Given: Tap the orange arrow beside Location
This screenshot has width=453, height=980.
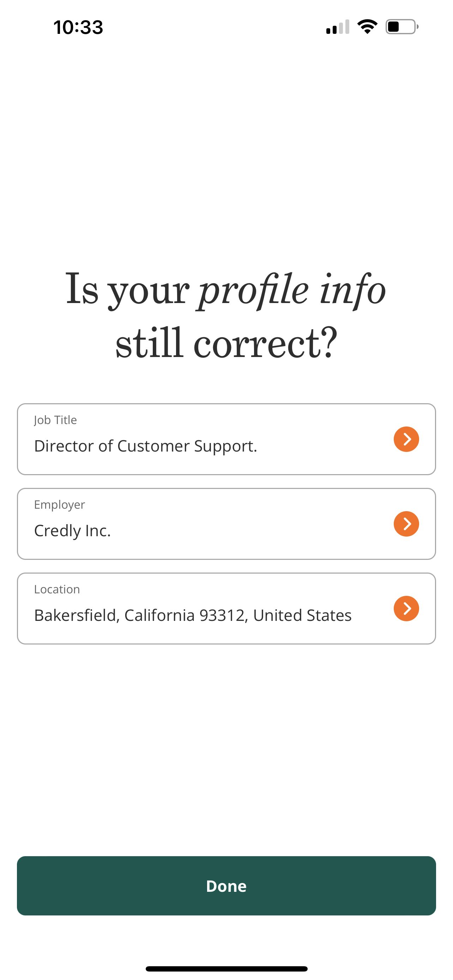Looking at the screenshot, I should [406, 608].
